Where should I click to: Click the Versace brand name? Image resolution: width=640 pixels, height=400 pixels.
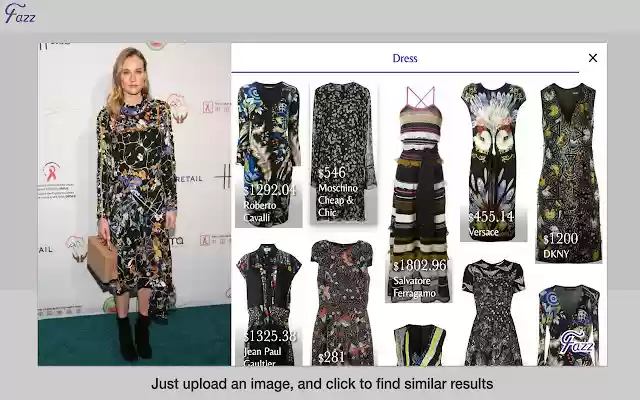(x=483, y=232)
